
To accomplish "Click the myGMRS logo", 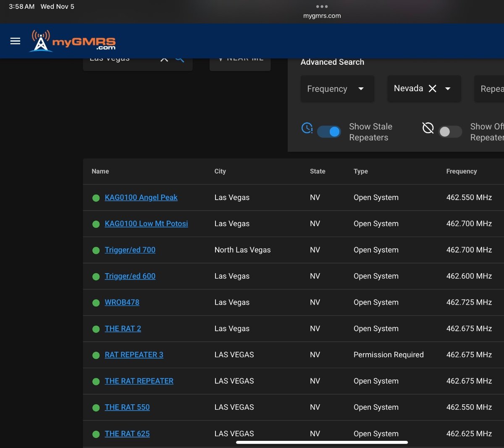I will (x=73, y=41).
